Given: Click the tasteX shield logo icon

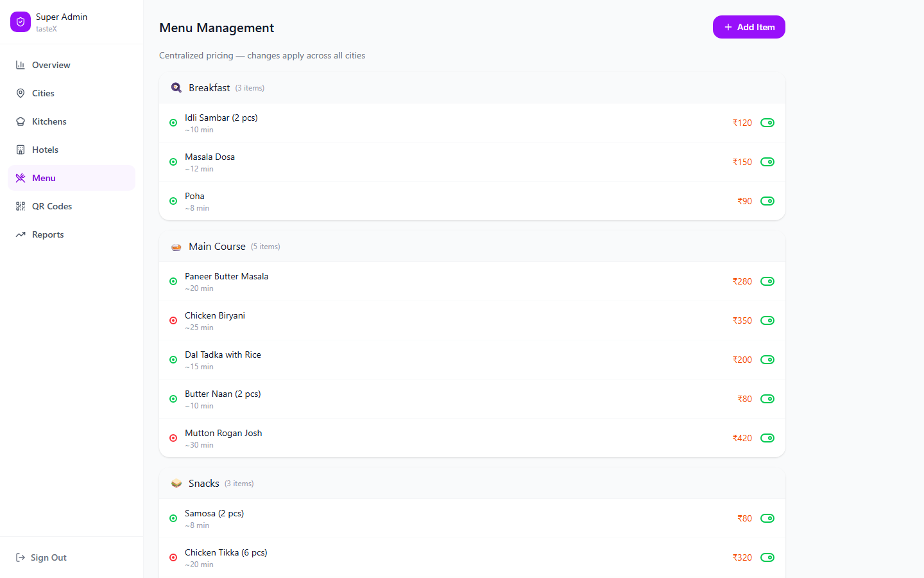Looking at the screenshot, I should coord(21,22).
